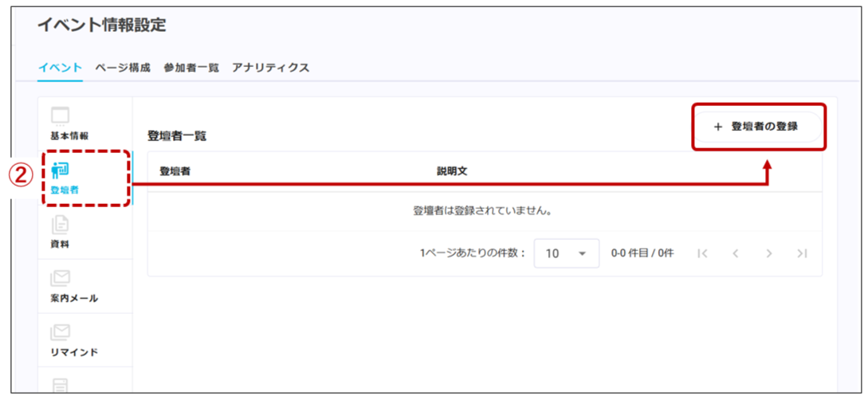Go to previous page arrow
The image size is (868, 400).
[735, 253]
